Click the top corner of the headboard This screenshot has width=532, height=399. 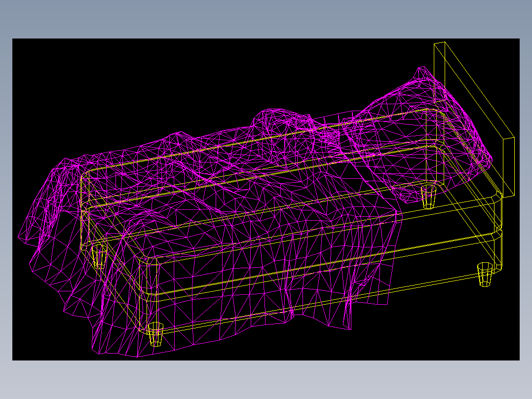(x=439, y=43)
